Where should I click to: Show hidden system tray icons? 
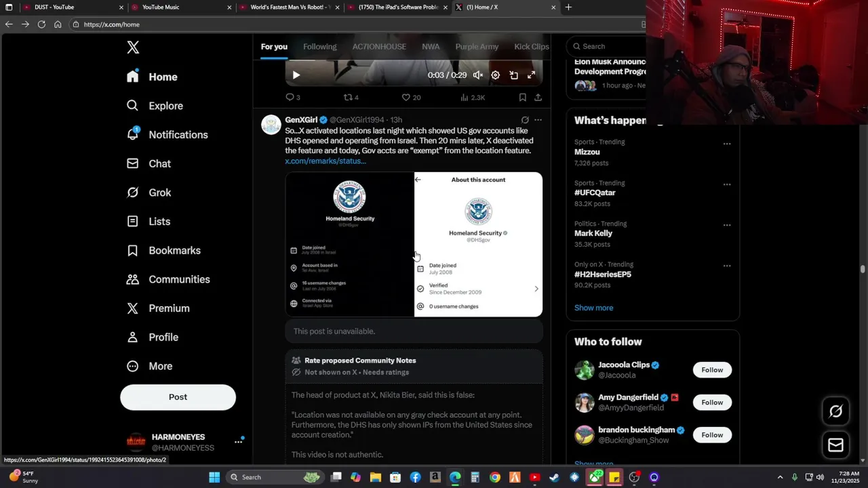click(780, 477)
